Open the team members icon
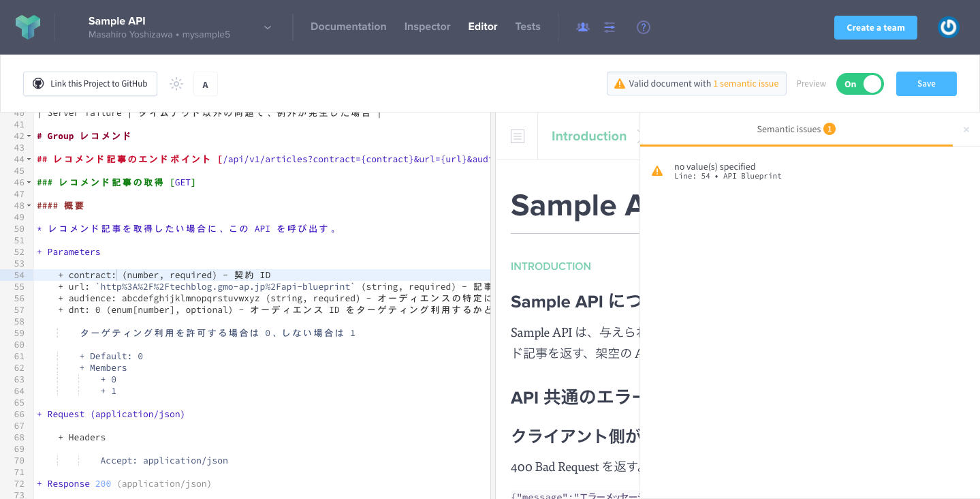Image resolution: width=980 pixels, height=499 pixels. click(582, 27)
